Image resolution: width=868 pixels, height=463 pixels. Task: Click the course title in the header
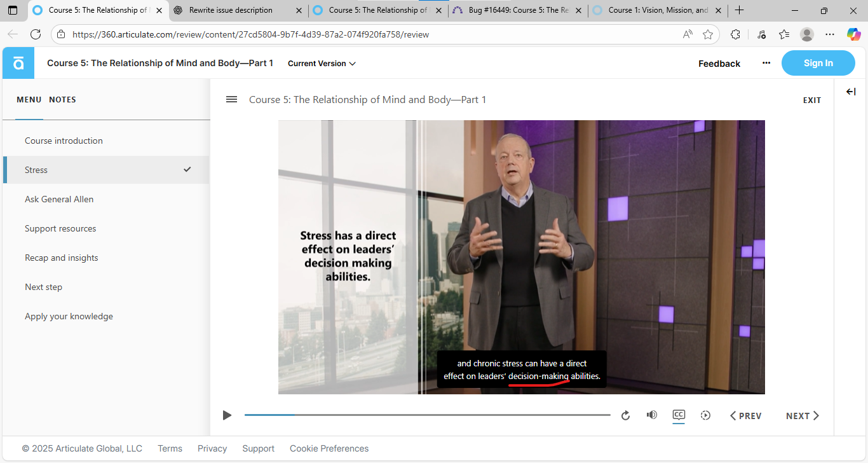pyautogui.click(x=160, y=63)
